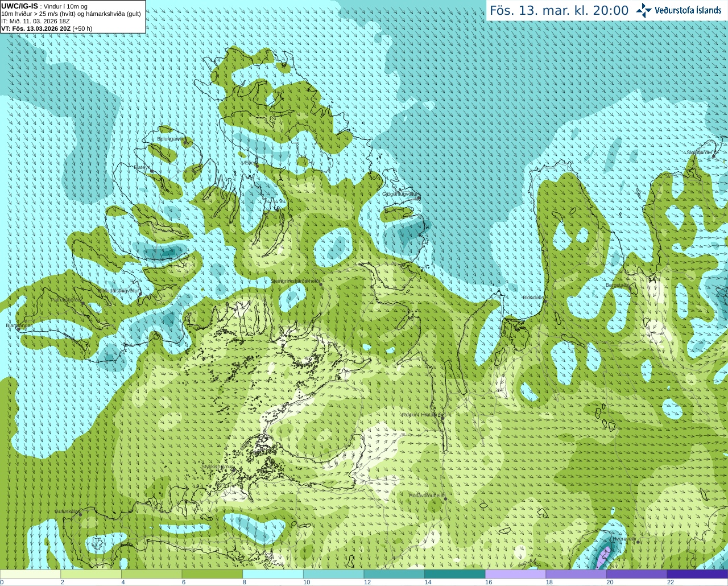Click the Bolungarvík station label
The image size is (728, 586).
click(171, 139)
